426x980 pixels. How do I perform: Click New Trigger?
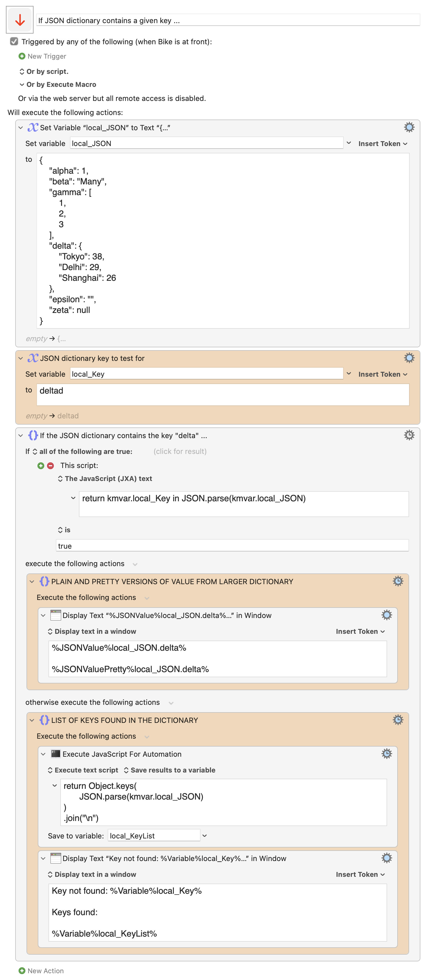(42, 56)
